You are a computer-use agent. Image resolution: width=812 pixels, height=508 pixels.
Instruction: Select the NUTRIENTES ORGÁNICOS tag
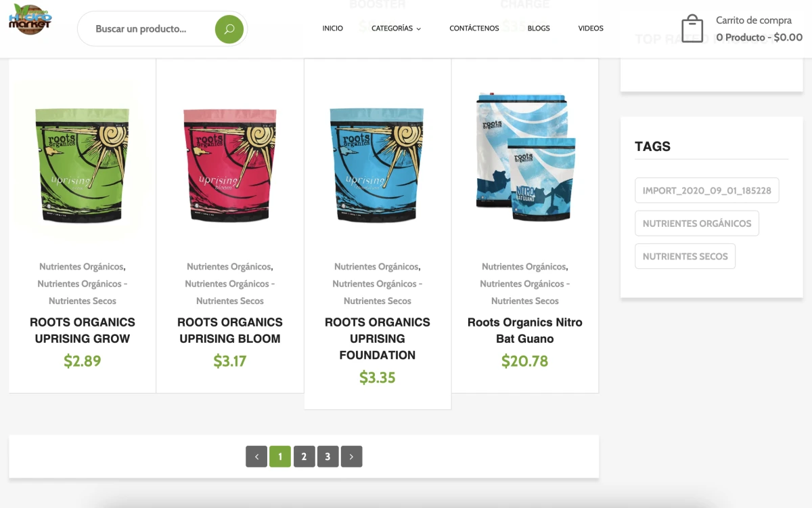pyautogui.click(x=697, y=224)
